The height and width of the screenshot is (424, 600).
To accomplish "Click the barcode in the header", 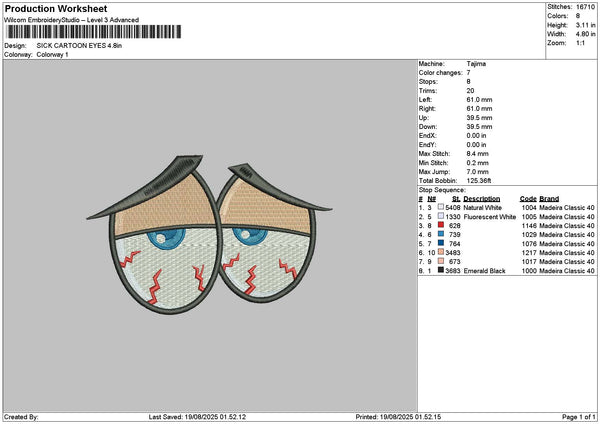I will 95,32.
